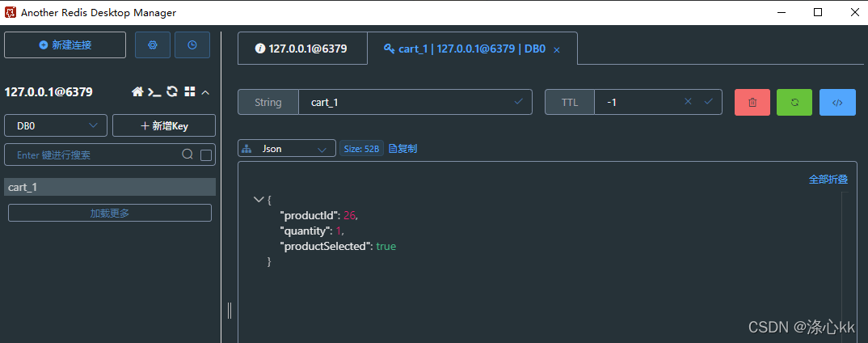Screen dimensions: 868x343
Task: Click the JSON viewer vertical scrollbar
Action: tap(845, 267)
